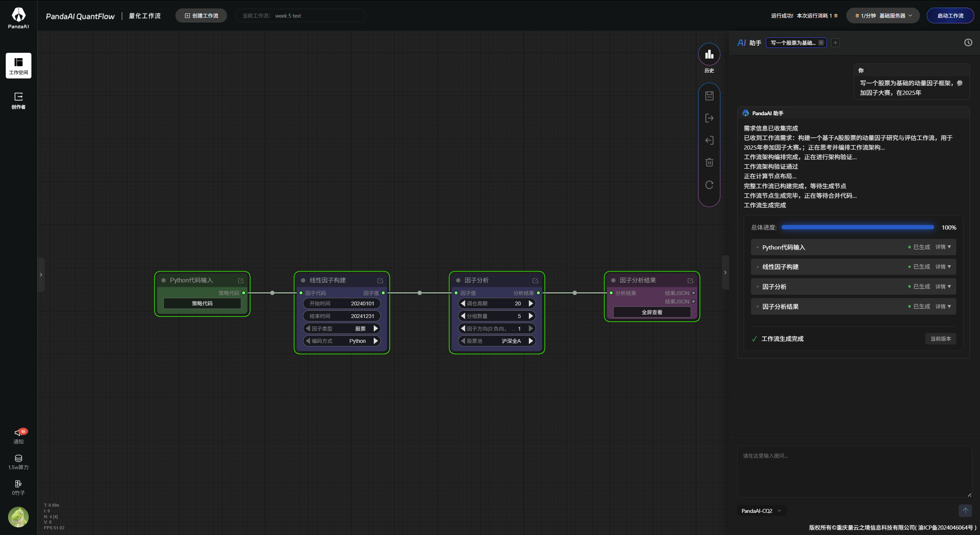The height and width of the screenshot is (535, 980).
Task: Collapse the AI assistant panel chevron
Action: click(x=725, y=272)
